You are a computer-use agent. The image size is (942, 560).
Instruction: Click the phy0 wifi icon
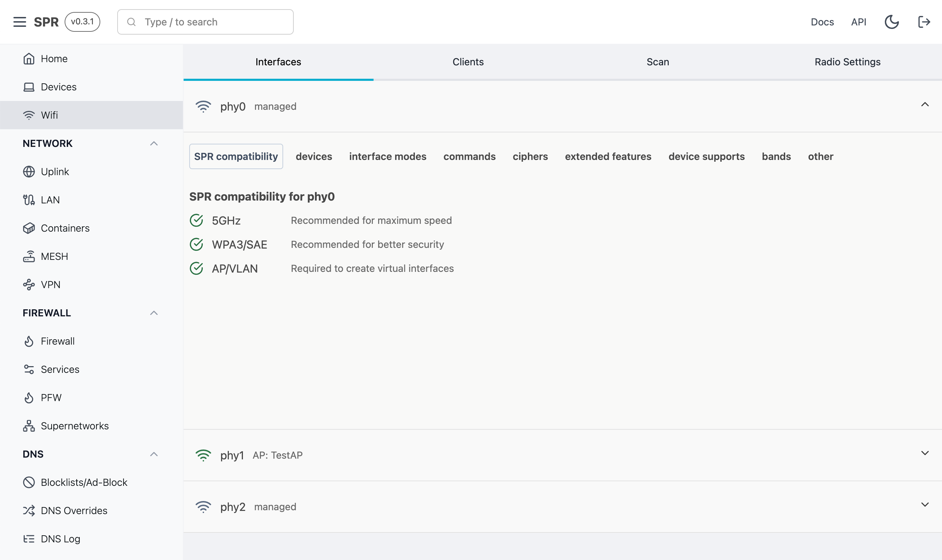(x=203, y=106)
